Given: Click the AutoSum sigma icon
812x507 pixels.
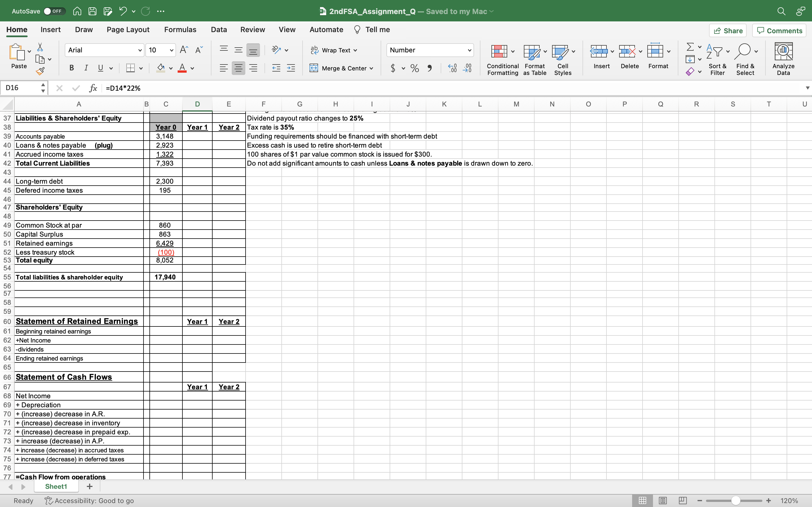Looking at the screenshot, I should coord(690,47).
